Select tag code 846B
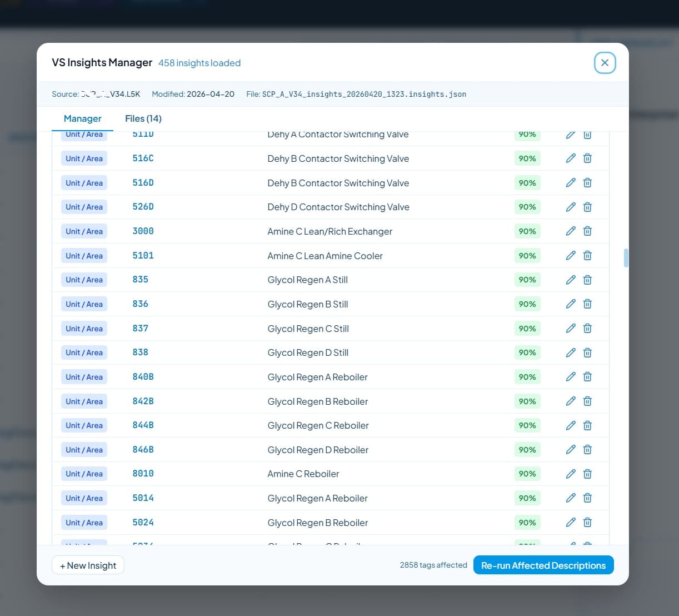This screenshot has width=679, height=616. (143, 450)
